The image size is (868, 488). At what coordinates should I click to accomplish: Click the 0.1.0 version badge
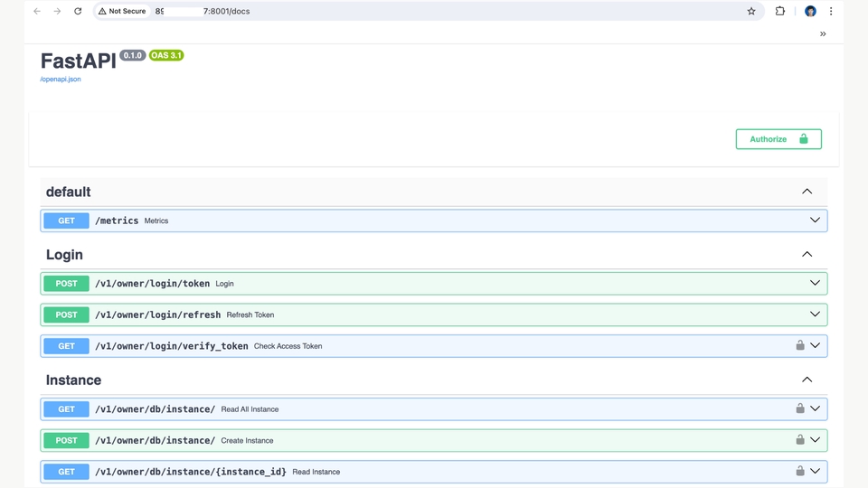pyautogui.click(x=132, y=55)
